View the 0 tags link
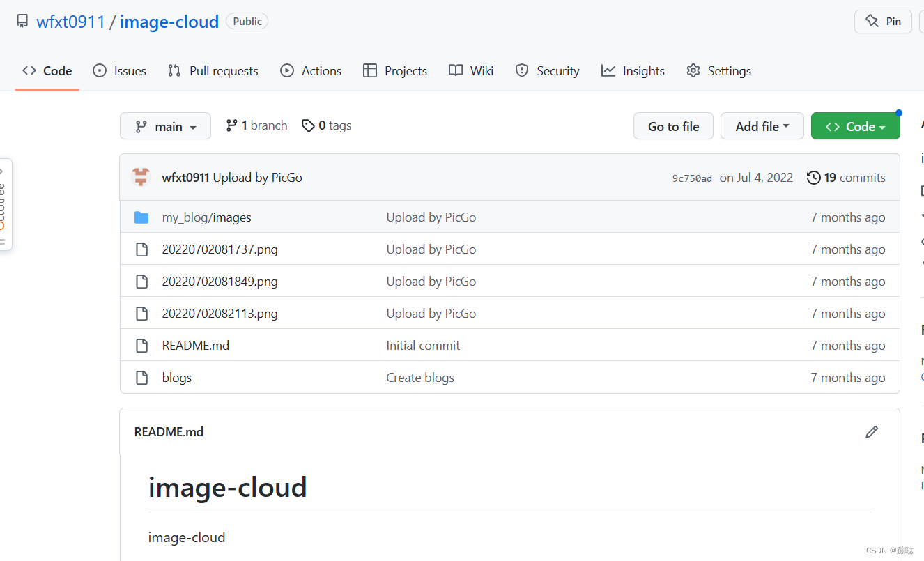 pos(326,125)
